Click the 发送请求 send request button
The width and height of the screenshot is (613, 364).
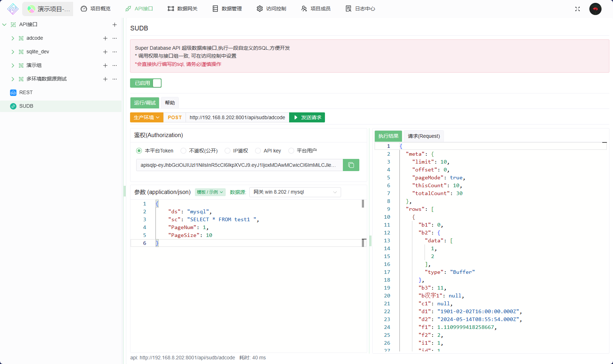pyautogui.click(x=307, y=117)
